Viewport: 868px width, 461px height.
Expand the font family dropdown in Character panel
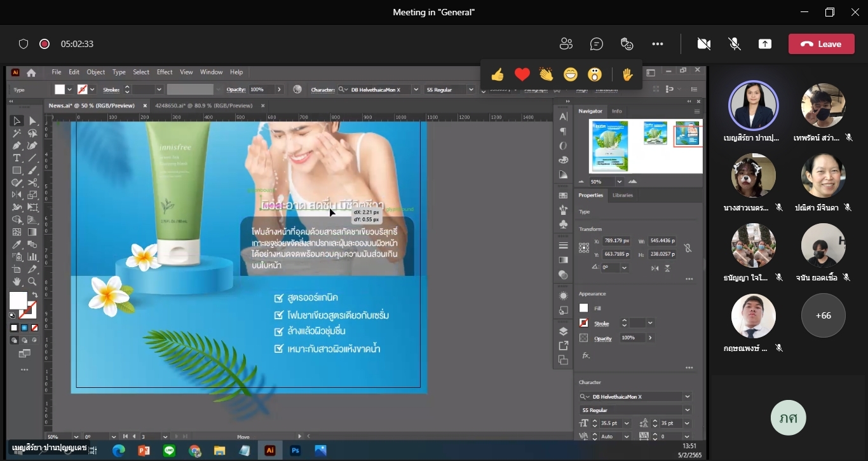(687, 397)
